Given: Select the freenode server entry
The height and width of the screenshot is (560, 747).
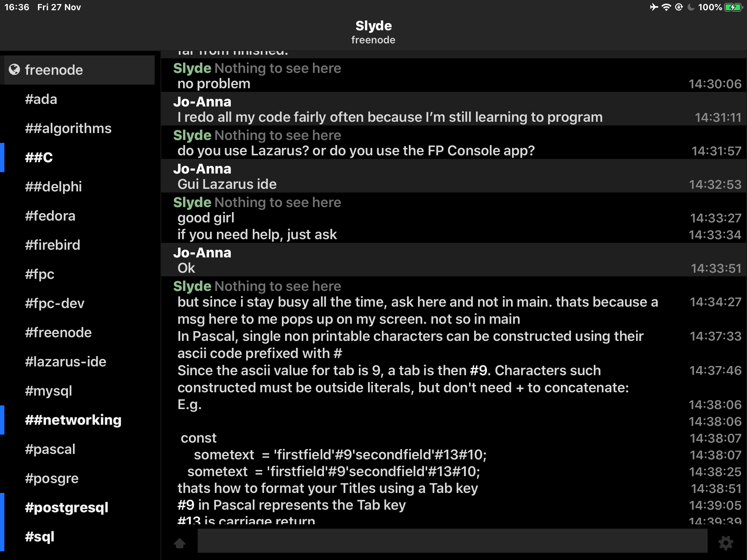Looking at the screenshot, I should coord(80,70).
